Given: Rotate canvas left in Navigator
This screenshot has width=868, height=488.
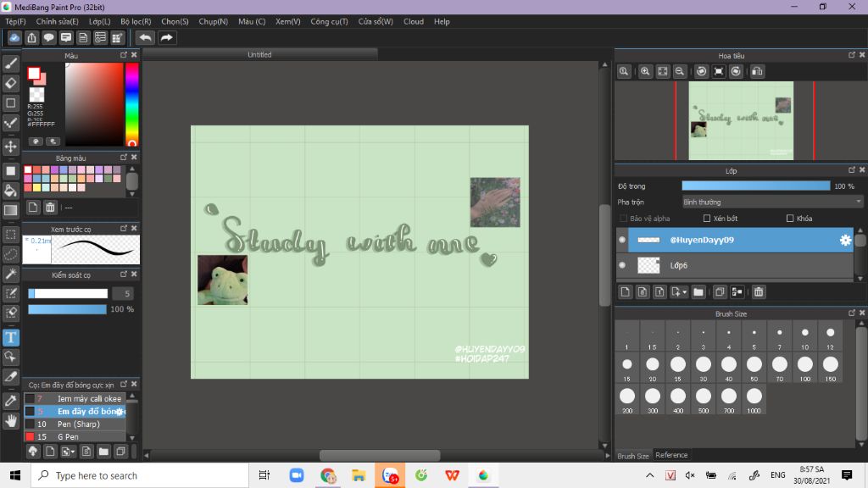Looking at the screenshot, I should click(x=701, y=71).
